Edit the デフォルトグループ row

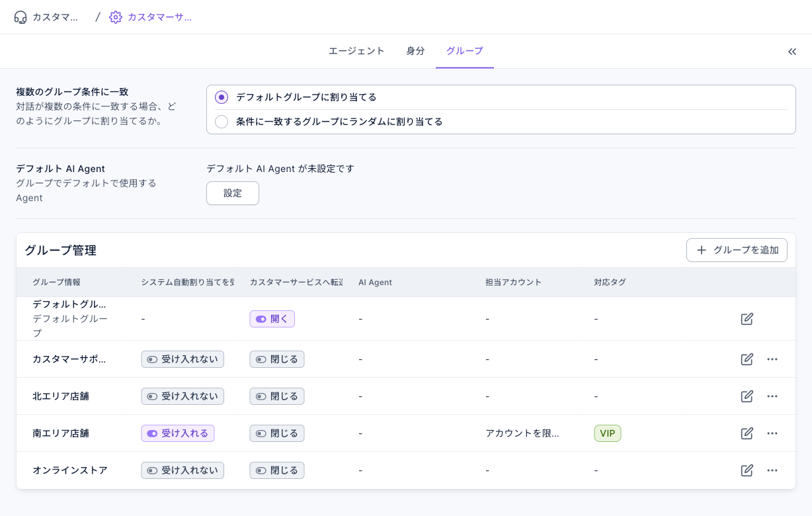pyautogui.click(x=747, y=319)
